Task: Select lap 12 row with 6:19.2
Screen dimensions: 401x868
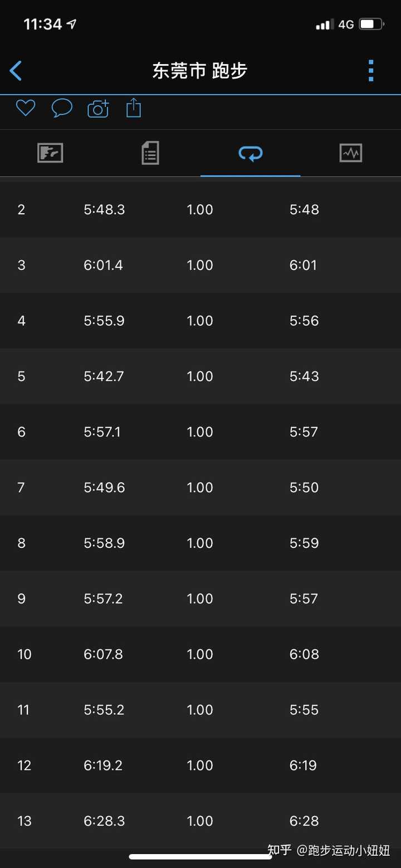Action: click(x=200, y=766)
